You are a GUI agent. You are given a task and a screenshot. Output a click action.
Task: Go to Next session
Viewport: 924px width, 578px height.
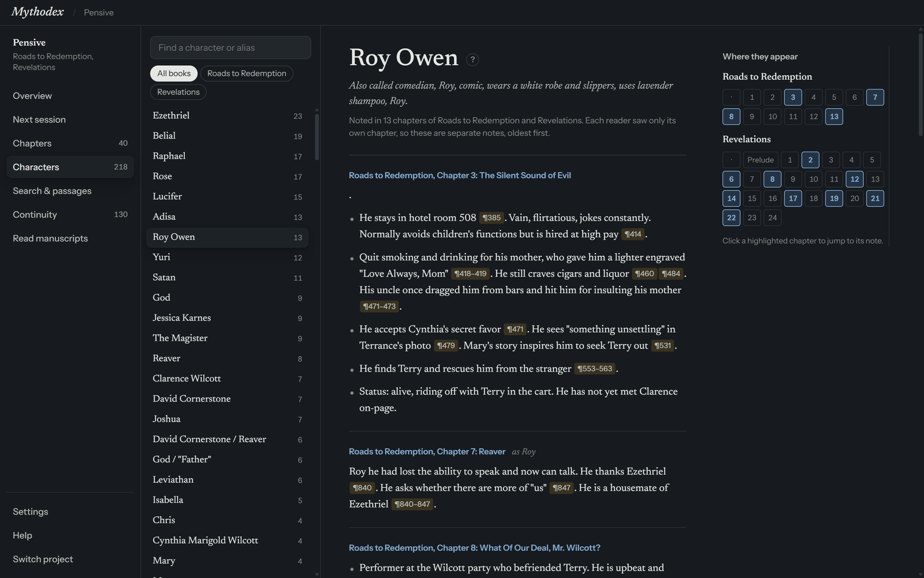click(x=70, y=120)
